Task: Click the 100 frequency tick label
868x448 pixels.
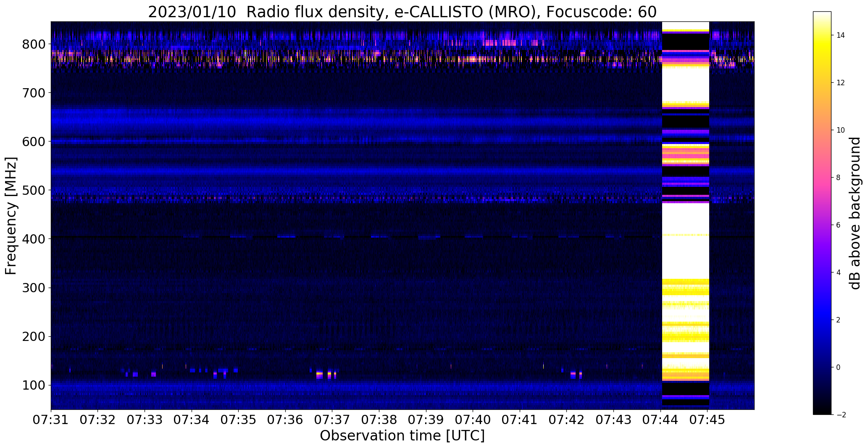Action: click(x=33, y=385)
